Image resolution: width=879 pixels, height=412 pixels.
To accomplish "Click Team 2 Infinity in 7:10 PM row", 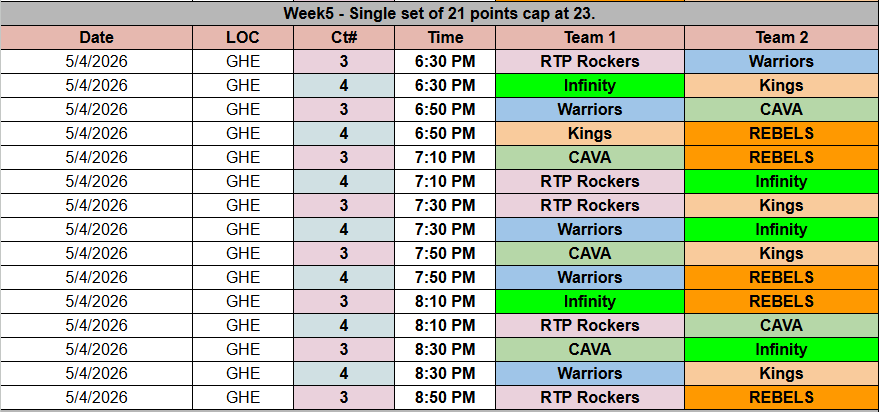I will [781, 182].
